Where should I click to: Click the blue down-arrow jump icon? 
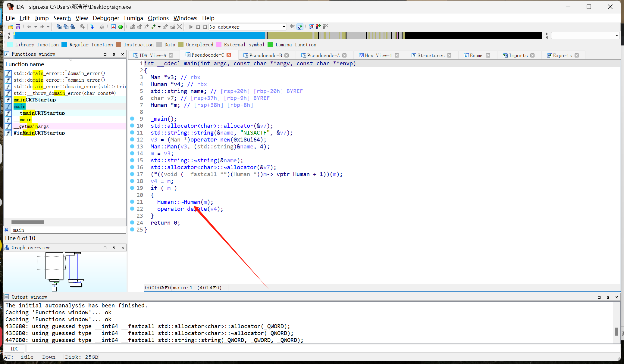92,27
